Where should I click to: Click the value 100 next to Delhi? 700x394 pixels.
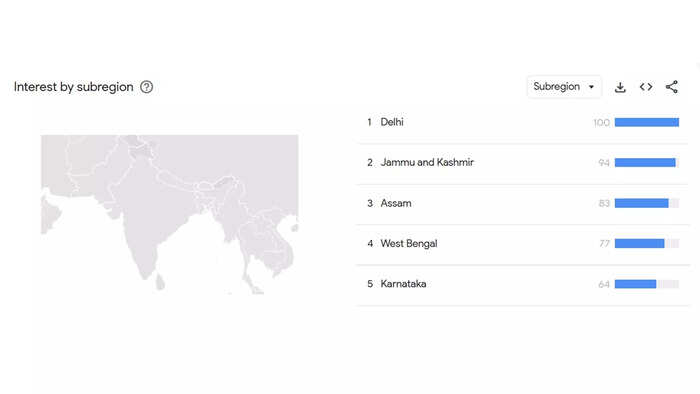tap(601, 123)
